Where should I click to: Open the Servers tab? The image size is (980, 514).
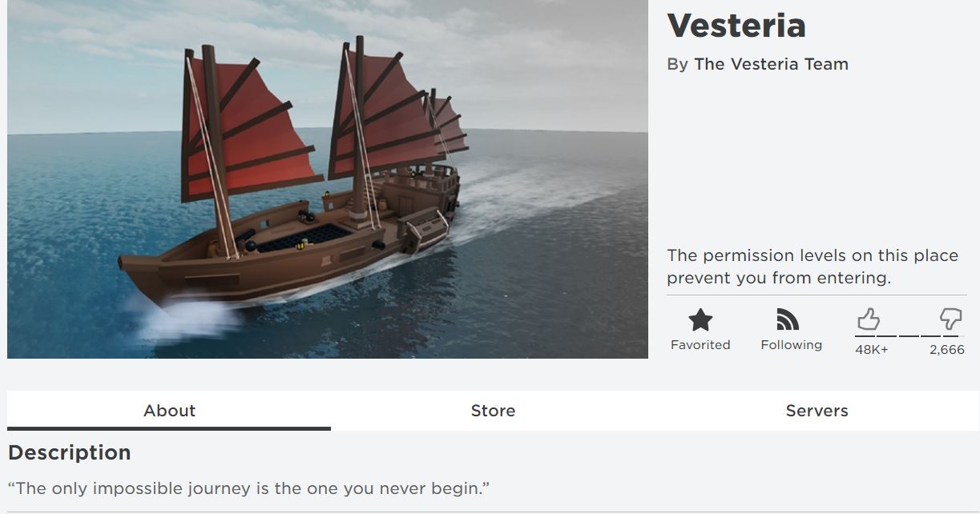[817, 411]
